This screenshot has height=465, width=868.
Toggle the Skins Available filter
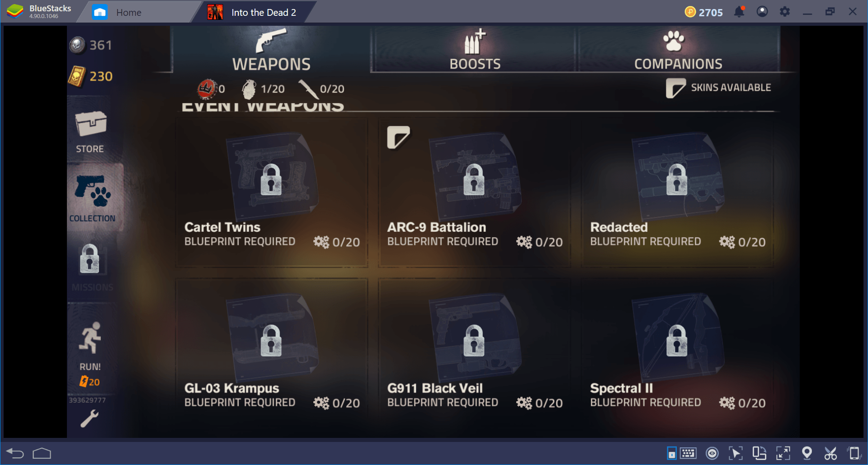719,88
